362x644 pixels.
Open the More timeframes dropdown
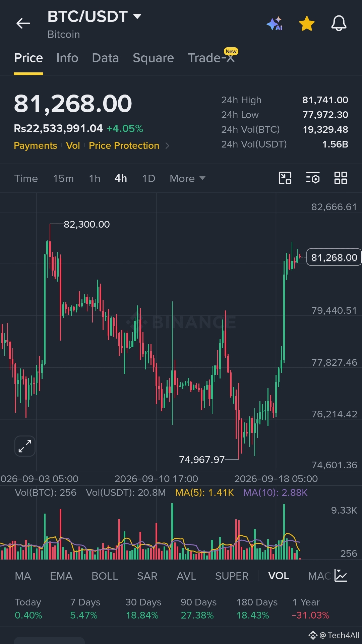pos(188,178)
